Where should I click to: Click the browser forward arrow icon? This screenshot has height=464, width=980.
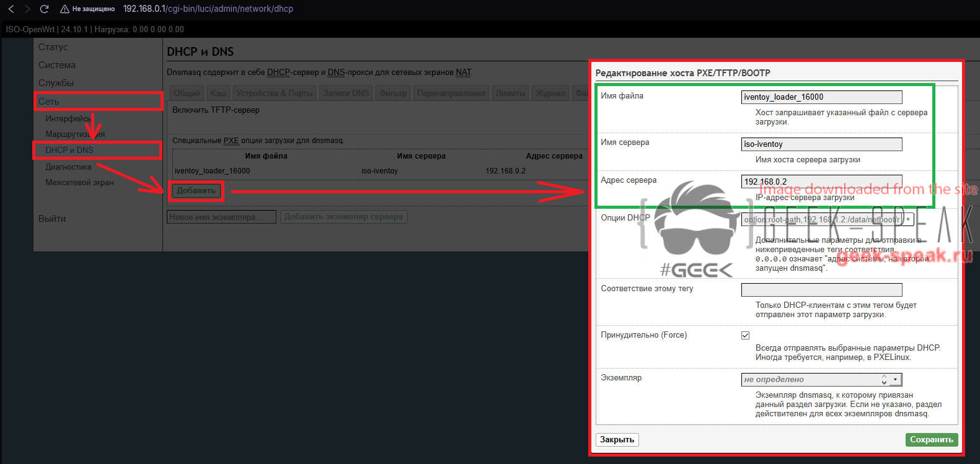click(27, 9)
